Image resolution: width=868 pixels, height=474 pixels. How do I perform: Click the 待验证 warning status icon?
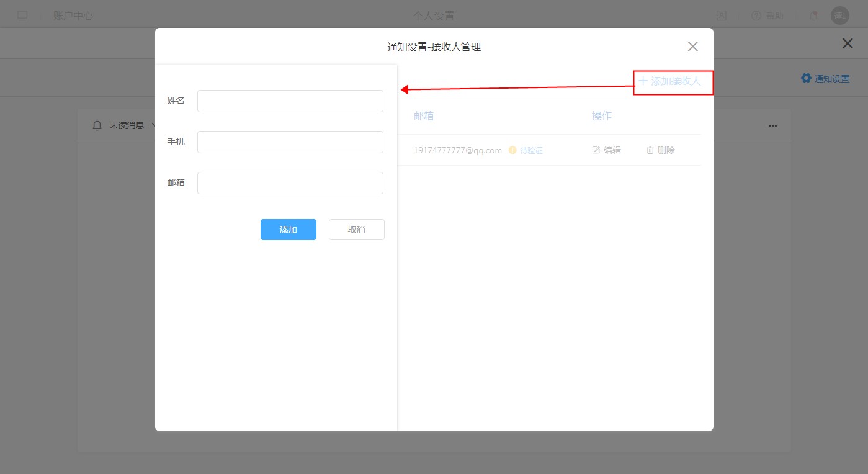pos(512,150)
